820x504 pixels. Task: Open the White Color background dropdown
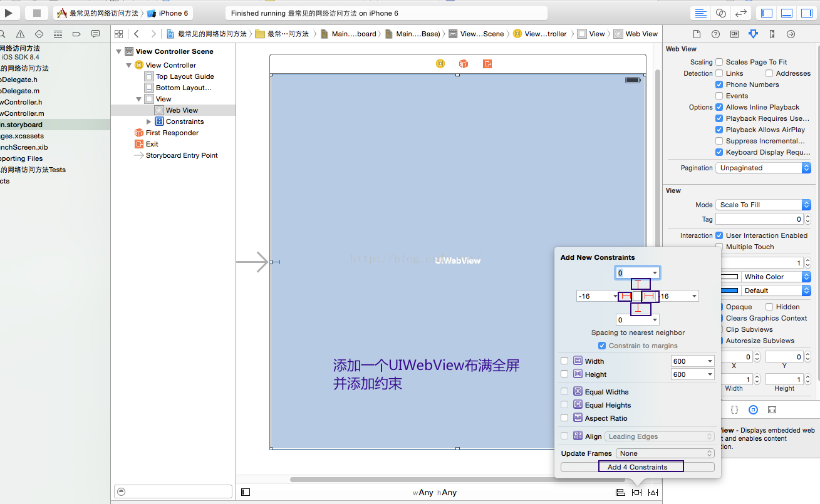776,277
